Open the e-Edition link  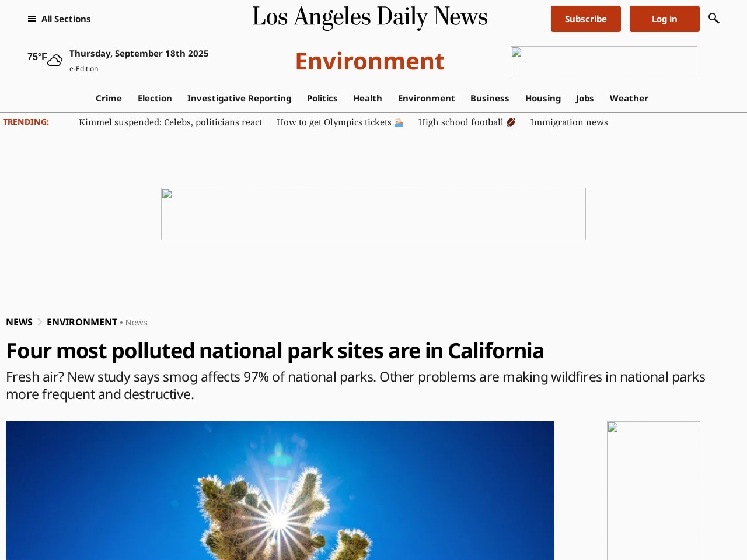[83, 69]
